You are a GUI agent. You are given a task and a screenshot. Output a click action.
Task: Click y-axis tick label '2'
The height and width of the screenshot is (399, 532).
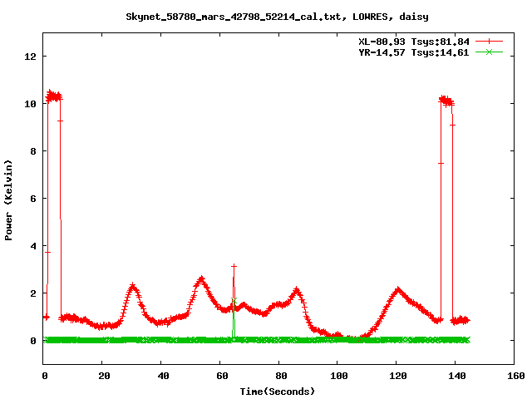(33, 293)
